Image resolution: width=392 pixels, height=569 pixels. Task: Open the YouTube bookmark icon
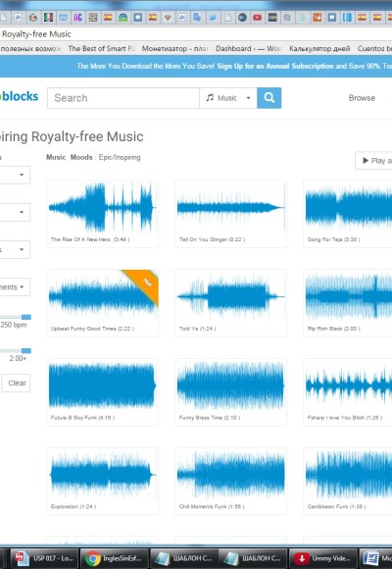pyautogui.click(x=257, y=17)
